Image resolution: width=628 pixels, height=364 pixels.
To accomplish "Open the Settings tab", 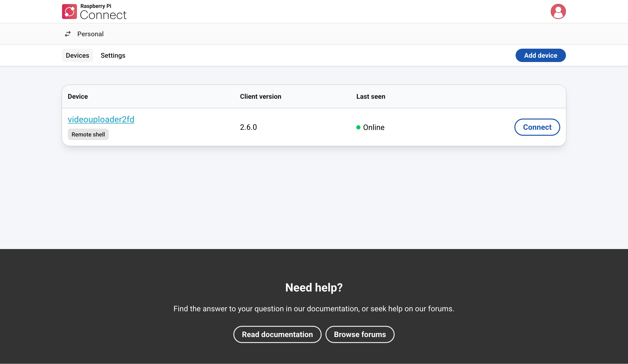I will click(x=113, y=55).
